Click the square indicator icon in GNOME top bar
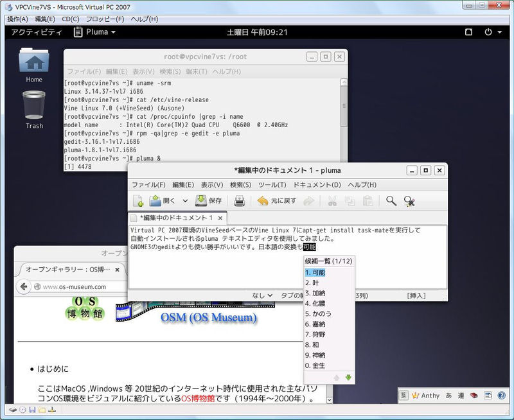This screenshot has height=420, width=514. [x=469, y=32]
